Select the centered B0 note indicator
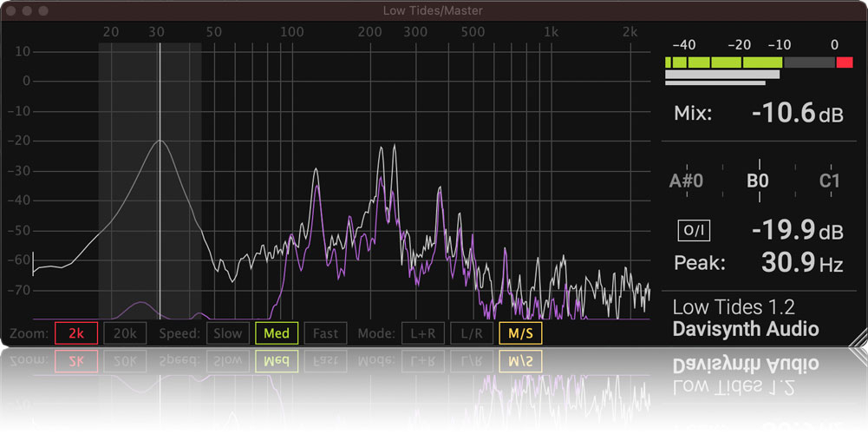The width and height of the screenshot is (868, 434). tap(758, 181)
